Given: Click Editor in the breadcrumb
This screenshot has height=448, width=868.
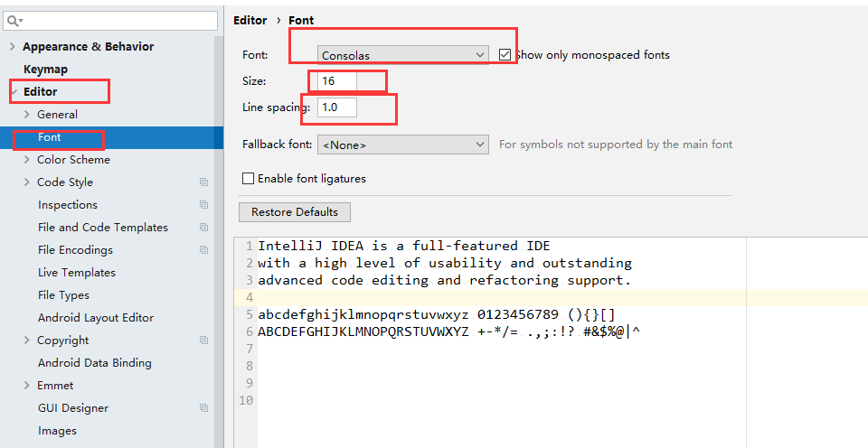Looking at the screenshot, I should click(250, 21).
